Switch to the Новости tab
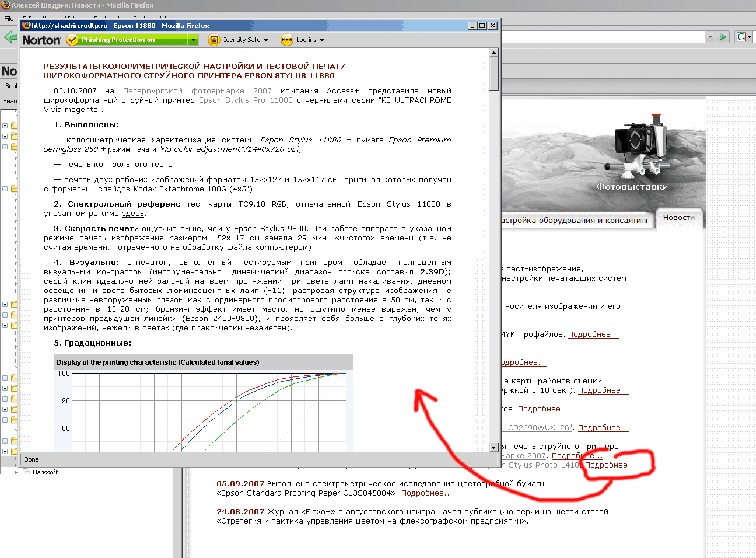 (679, 217)
